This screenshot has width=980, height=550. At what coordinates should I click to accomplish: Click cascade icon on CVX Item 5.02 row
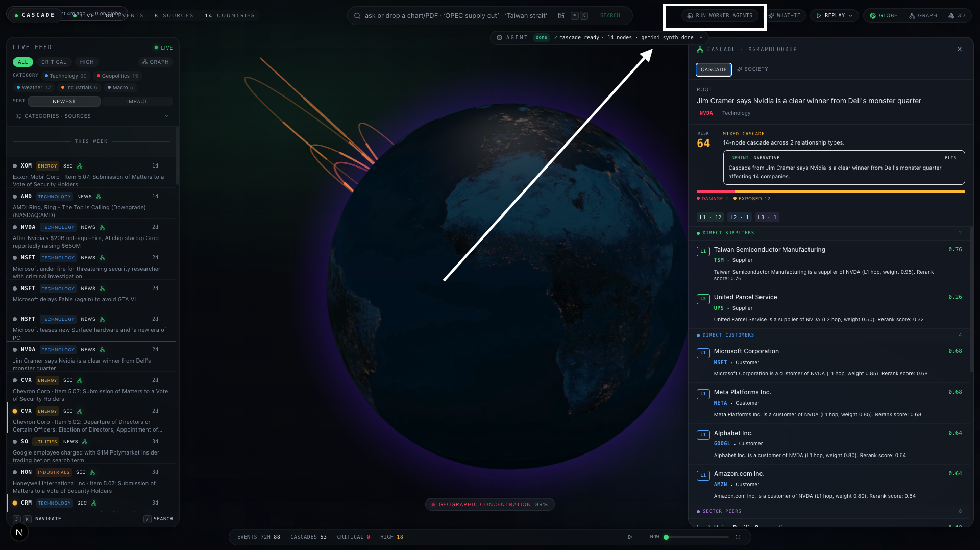(80, 411)
